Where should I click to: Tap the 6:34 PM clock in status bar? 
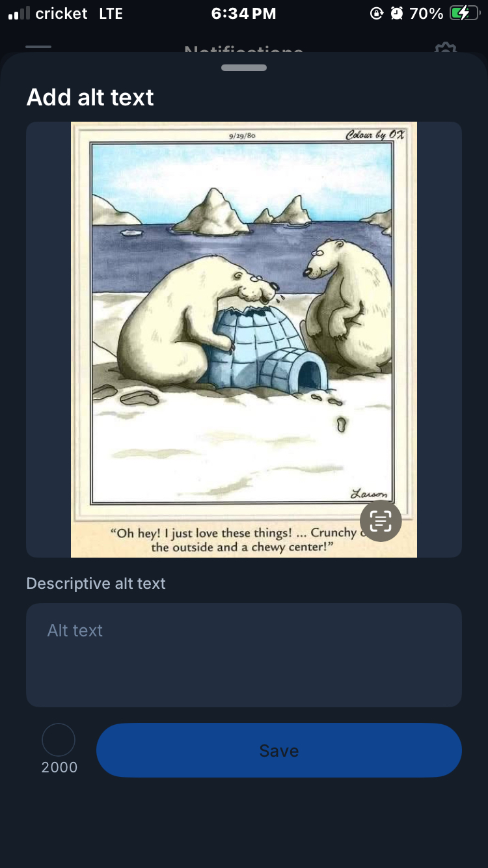point(243,13)
